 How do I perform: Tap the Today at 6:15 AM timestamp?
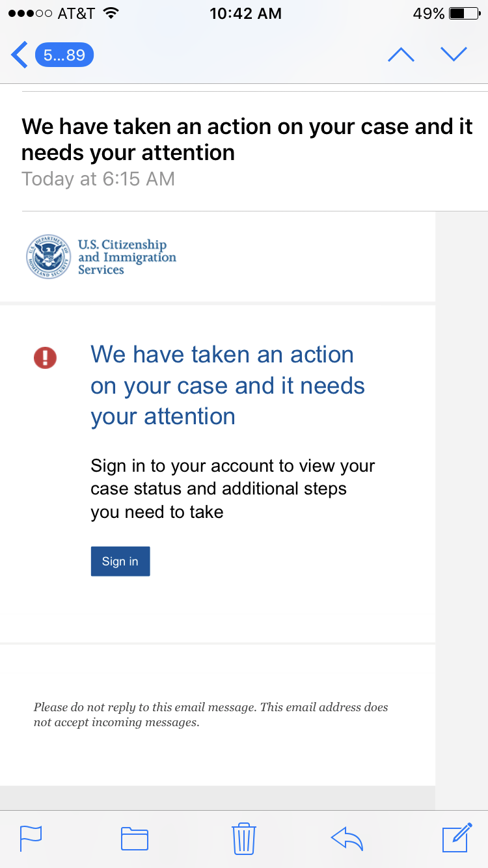98,179
